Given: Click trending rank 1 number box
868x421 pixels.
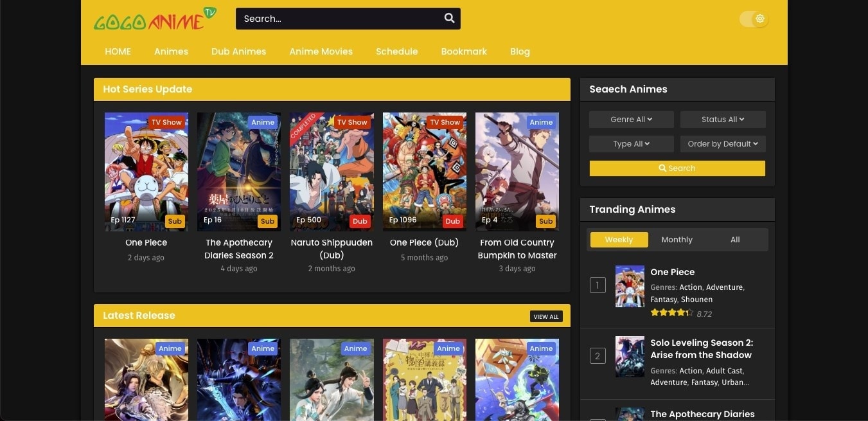Looking at the screenshot, I should pos(598,285).
